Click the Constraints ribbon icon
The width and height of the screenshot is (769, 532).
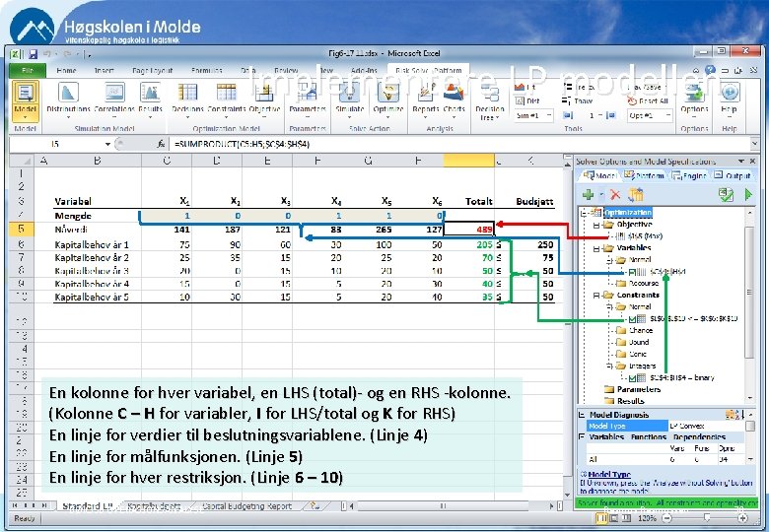pyautogui.click(x=226, y=100)
